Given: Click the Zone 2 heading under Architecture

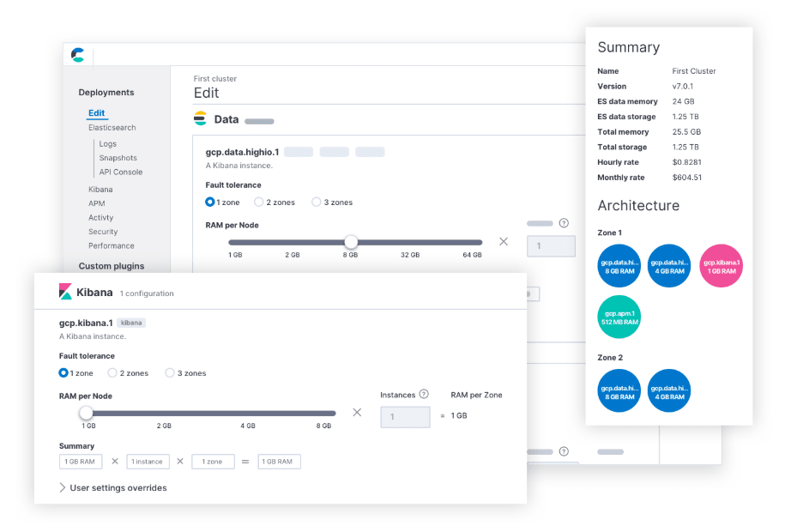Looking at the screenshot, I should pos(610,358).
